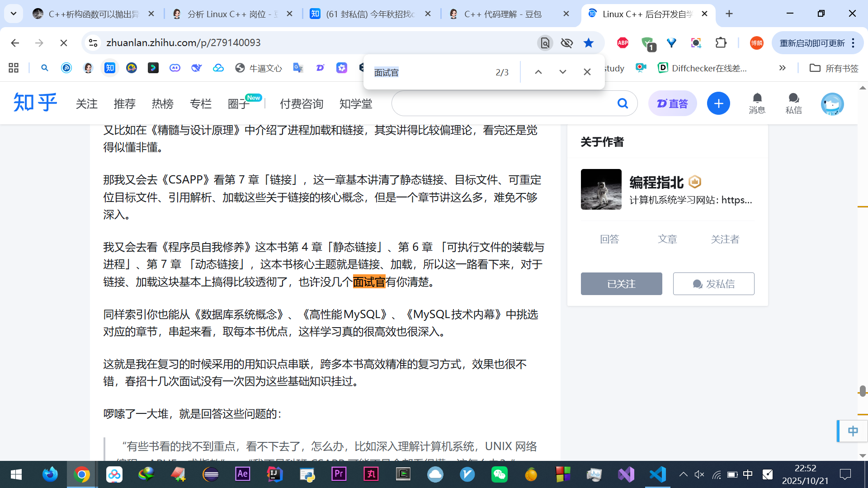Toggle the 已关注 follow button
This screenshot has width=868, height=488.
click(621, 284)
